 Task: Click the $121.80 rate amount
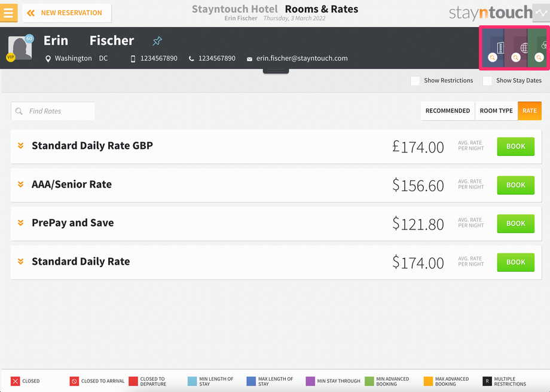(418, 224)
